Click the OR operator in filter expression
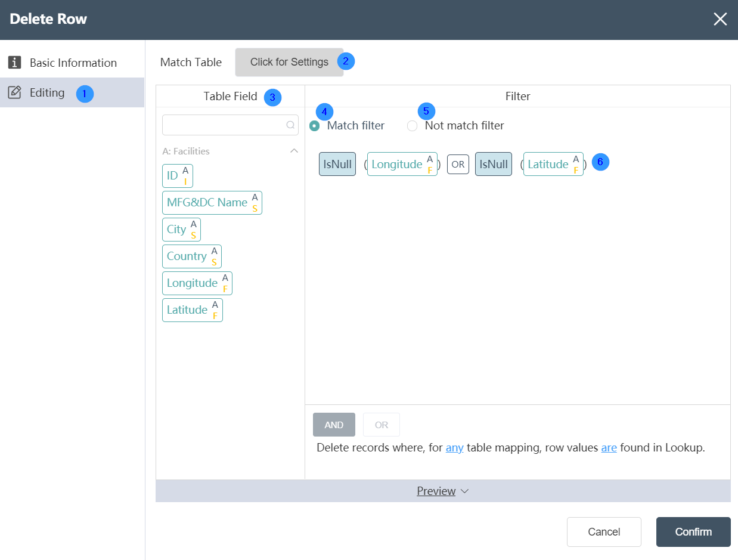The height and width of the screenshot is (560, 738). pos(458,164)
